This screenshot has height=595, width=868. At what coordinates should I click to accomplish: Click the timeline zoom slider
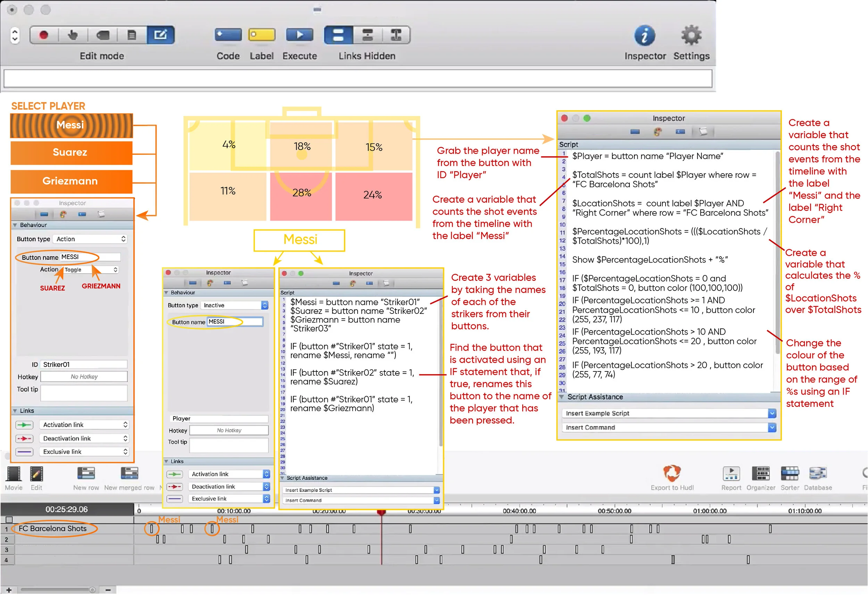[58, 590]
